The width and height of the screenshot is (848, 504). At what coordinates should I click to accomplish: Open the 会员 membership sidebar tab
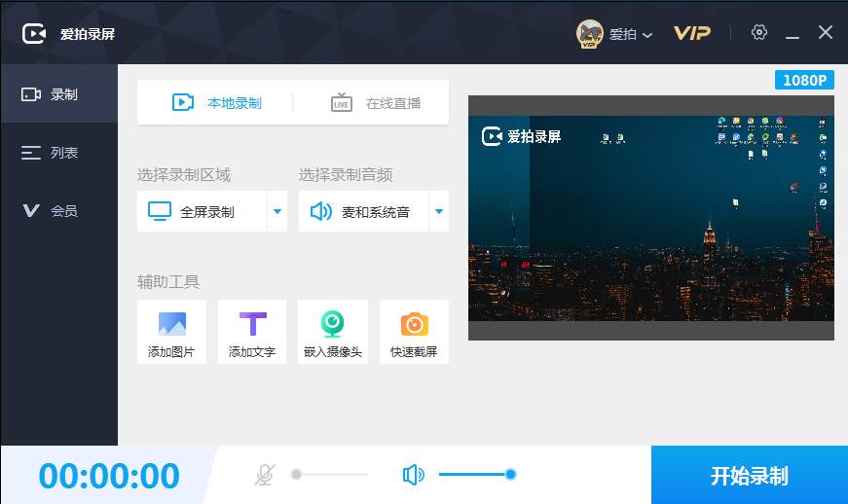(58, 211)
